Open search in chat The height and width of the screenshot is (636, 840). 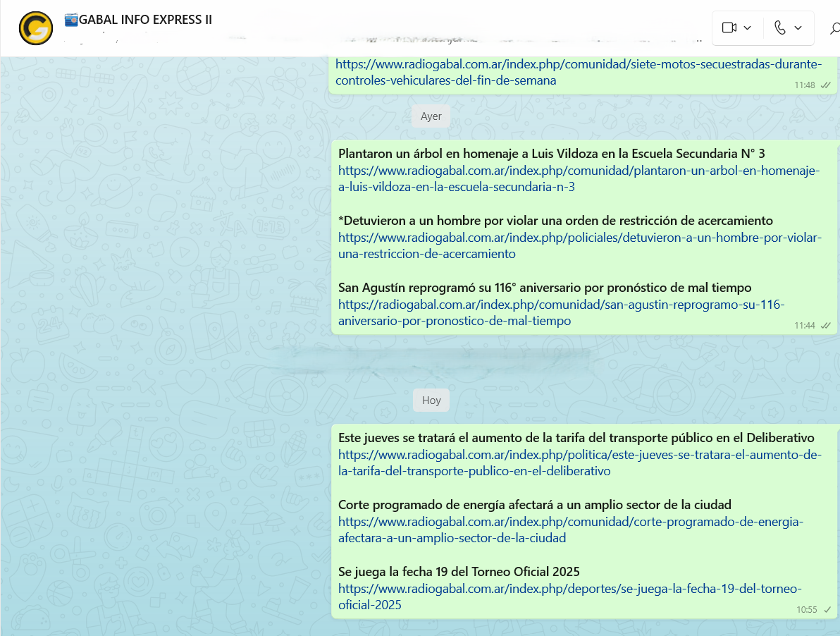834,28
